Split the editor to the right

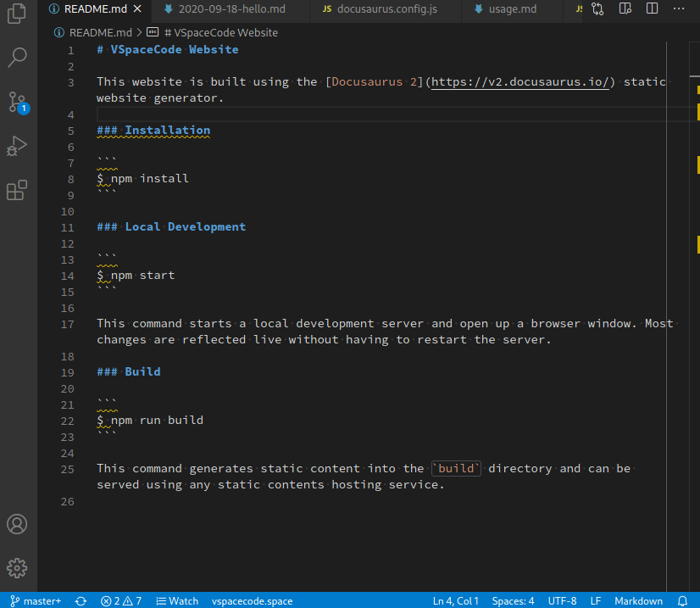coord(652,9)
